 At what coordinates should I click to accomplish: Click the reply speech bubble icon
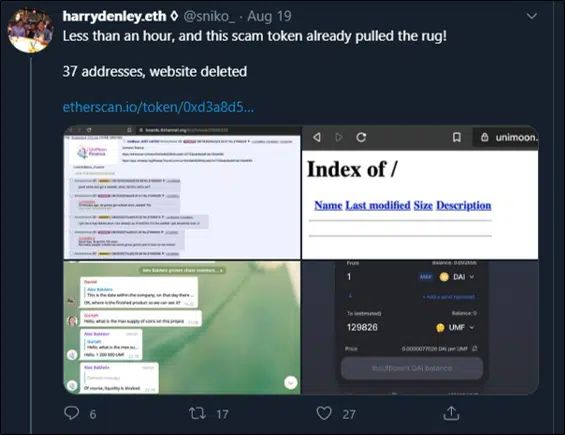pyautogui.click(x=71, y=413)
